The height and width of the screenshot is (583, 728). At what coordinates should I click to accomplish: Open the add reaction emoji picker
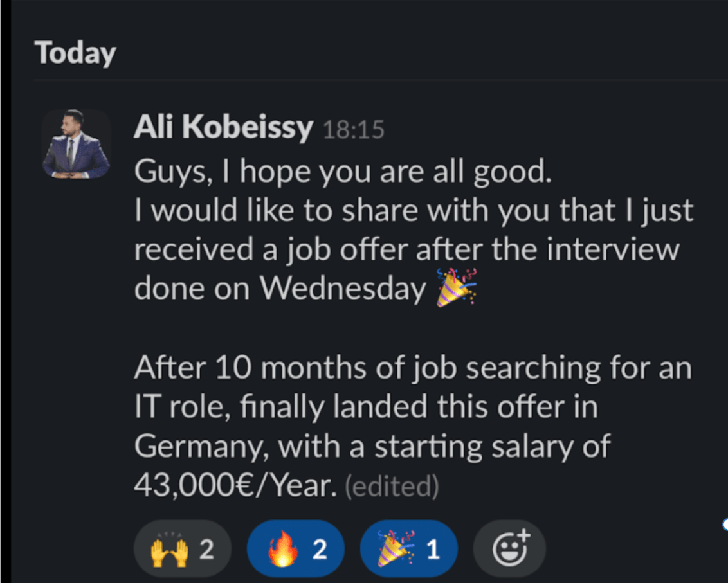pyautogui.click(x=509, y=550)
